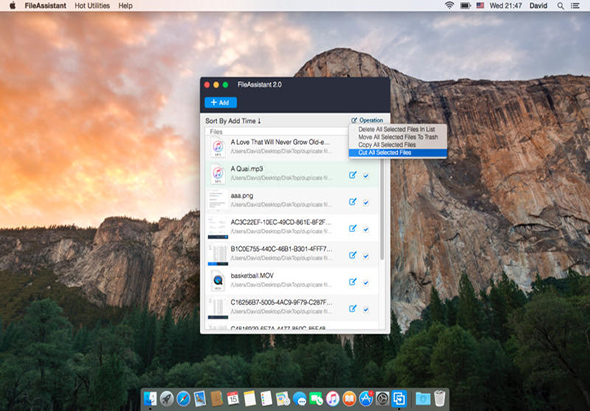Uncheck the checkbox for the AC3C22EF file
Image resolution: width=590 pixels, height=411 pixels.
point(366,229)
